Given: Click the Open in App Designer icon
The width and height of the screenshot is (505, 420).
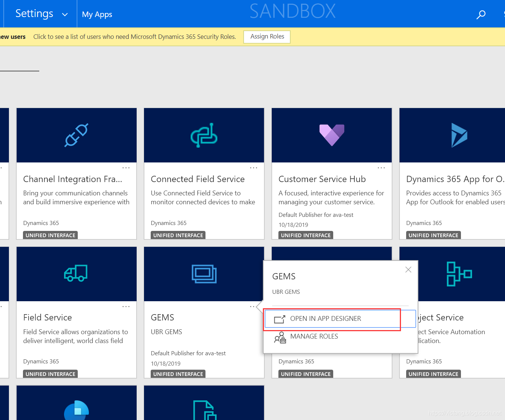Looking at the screenshot, I should click(280, 319).
